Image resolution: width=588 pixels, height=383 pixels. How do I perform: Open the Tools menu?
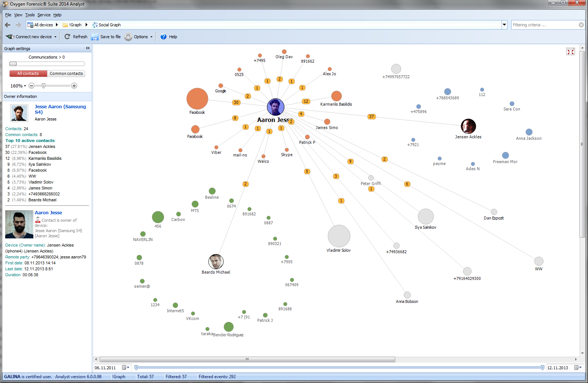point(30,15)
